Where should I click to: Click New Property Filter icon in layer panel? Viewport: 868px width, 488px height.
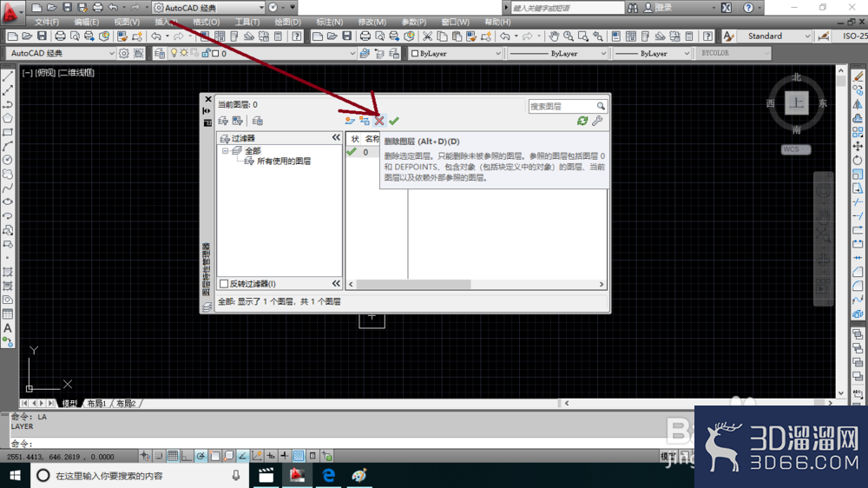pyautogui.click(x=223, y=121)
